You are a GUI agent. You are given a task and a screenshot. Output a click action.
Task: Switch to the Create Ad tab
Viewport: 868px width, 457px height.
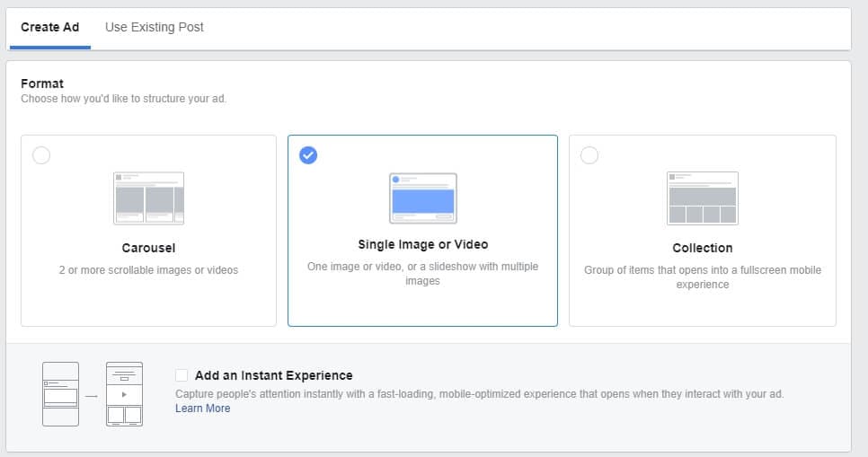[x=49, y=27]
